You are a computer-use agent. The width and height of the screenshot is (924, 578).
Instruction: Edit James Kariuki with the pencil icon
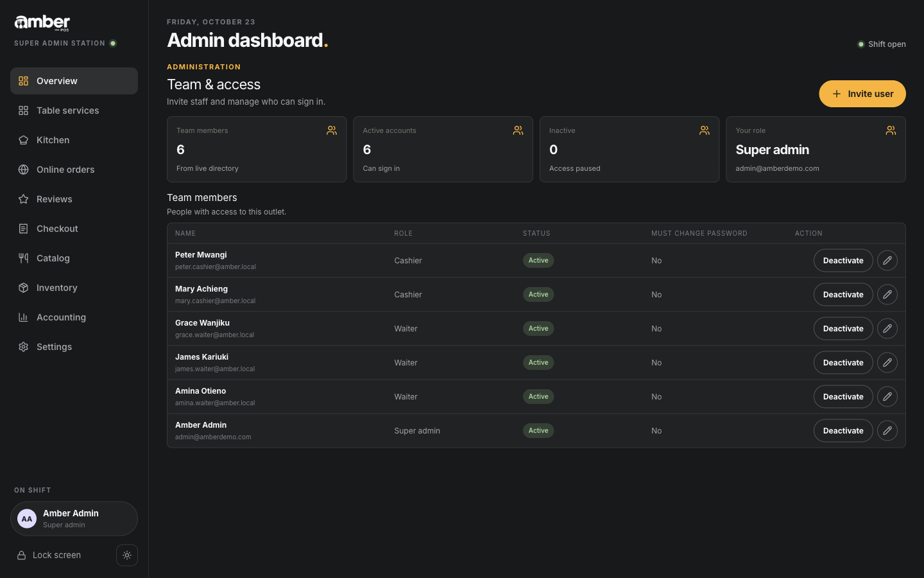pyautogui.click(x=887, y=363)
